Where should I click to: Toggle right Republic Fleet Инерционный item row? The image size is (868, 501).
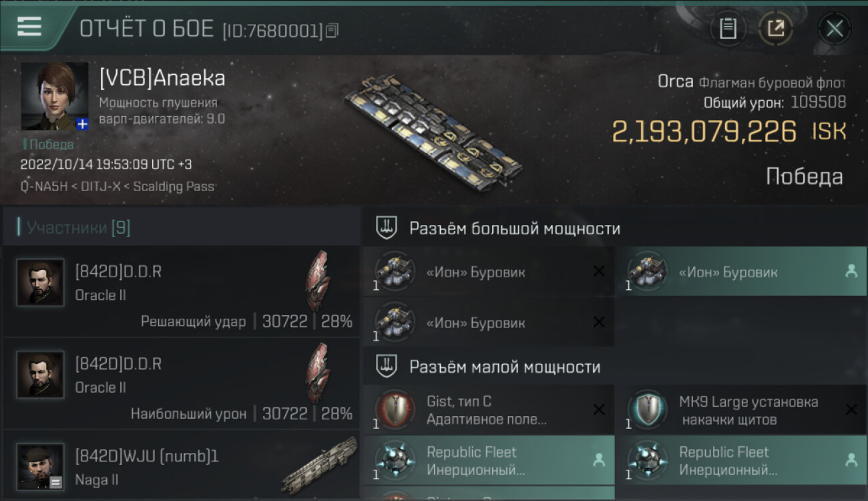741,460
